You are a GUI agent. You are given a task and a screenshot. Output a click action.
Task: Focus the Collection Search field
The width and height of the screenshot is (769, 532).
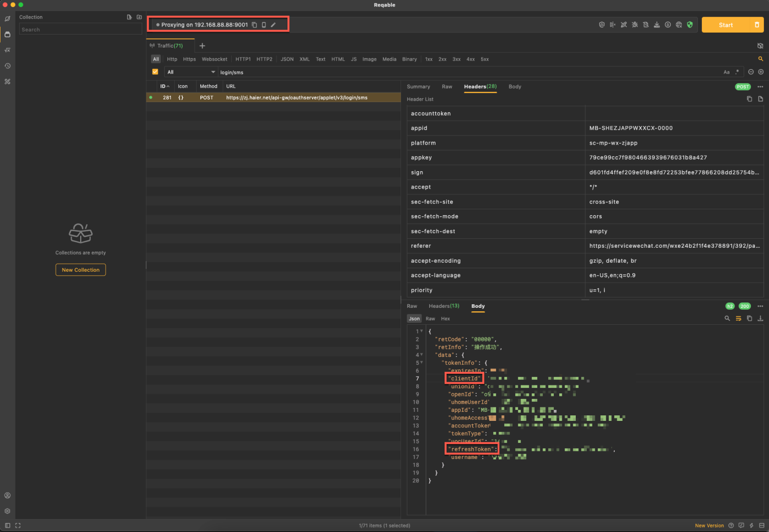81,30
